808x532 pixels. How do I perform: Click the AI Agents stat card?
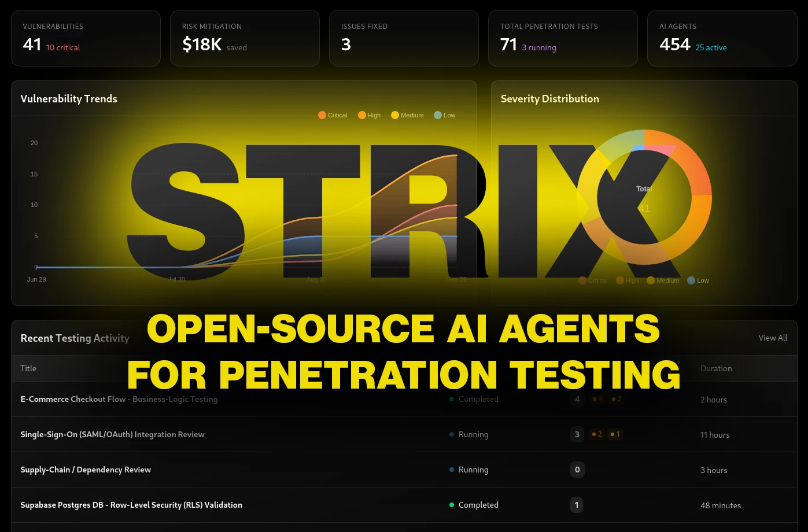722,38
